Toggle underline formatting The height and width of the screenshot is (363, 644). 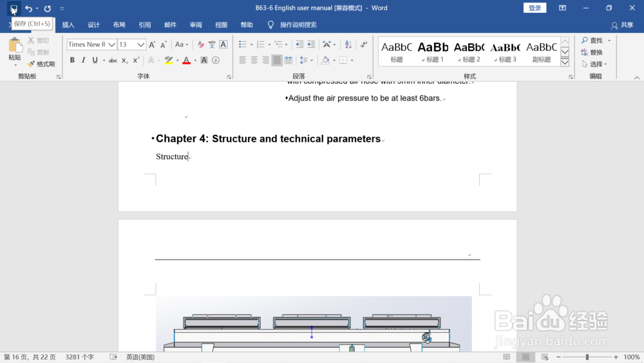pyautogui.click(x=95, y=60)
